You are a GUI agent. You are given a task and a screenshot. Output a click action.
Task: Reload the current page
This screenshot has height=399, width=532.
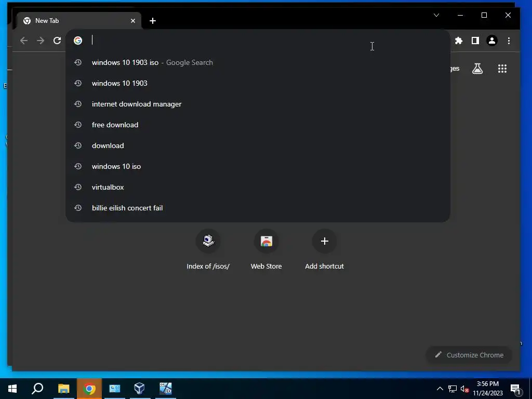point(57,41)
